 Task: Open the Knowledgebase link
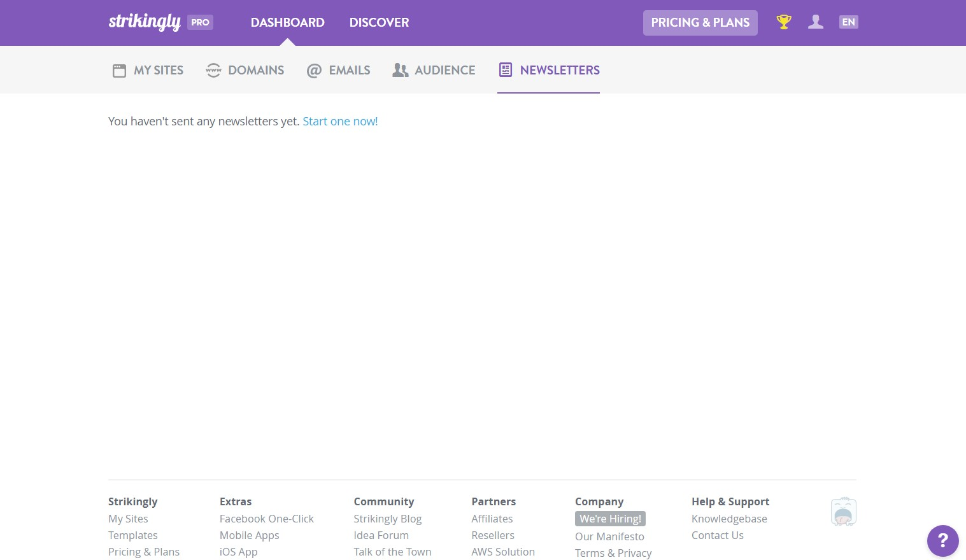coord(729,519)
